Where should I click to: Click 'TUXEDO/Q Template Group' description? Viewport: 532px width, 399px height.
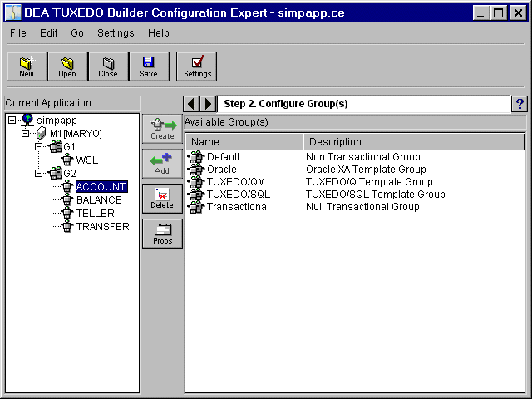click(x=369, y=182)
